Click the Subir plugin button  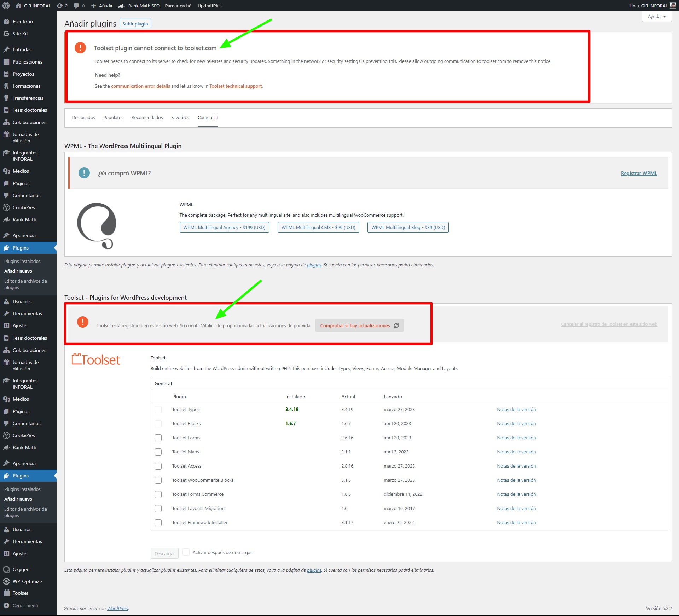pos(135,24)
